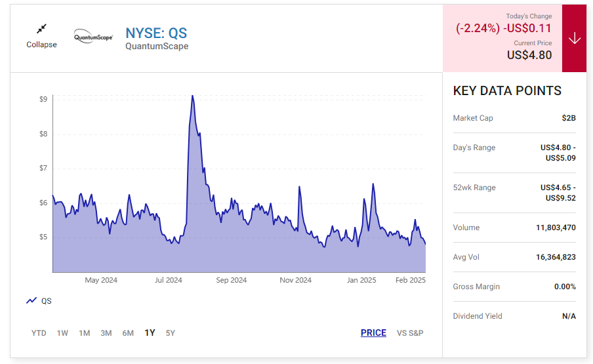
Task: Select the 1W time range
Action: 62,333
